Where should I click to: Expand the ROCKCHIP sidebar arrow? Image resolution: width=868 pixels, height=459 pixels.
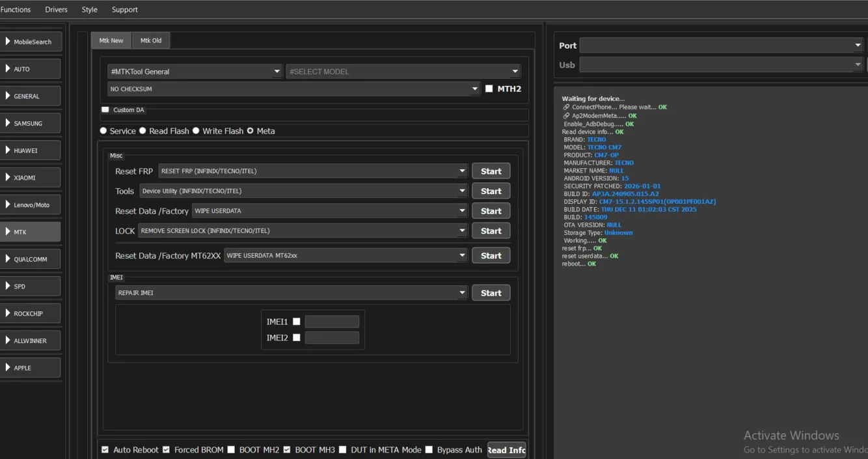[8, 313]
